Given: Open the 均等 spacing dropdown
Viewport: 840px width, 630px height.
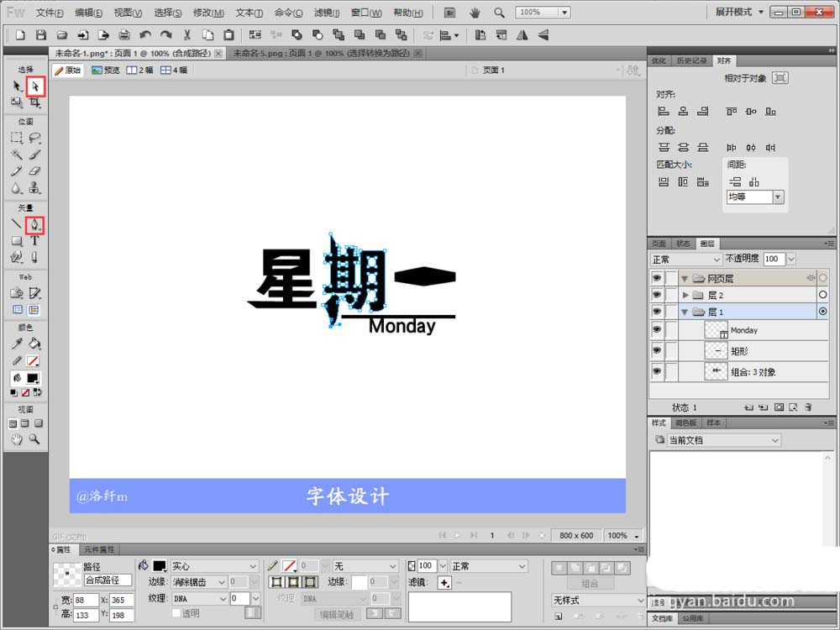Looking at the screenshot, I should [x=755, y=197].
